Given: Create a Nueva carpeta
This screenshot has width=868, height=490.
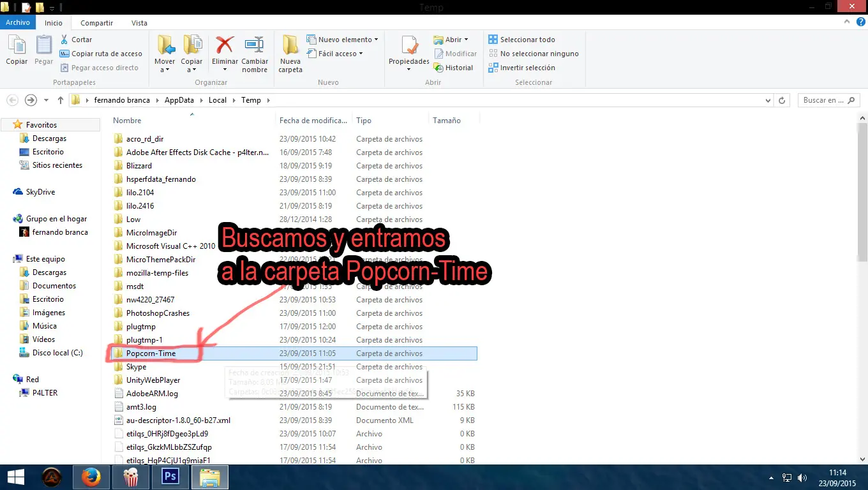Looking at the screenshot, I should click(290, 54).
